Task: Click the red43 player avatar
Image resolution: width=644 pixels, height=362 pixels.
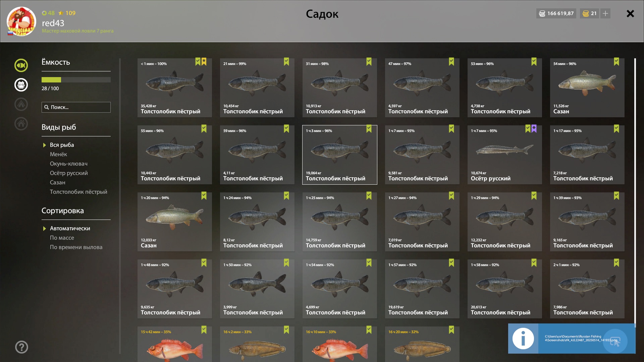Action: coord(21,21)
